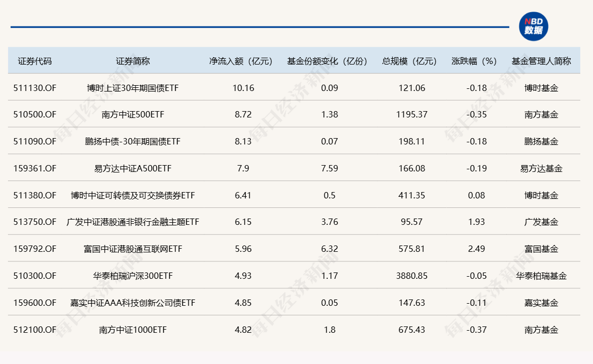Image resolution: width=593 pixels, height=364 pixels.
Task: Click manager name 富国基金
Action: tap(541, 249)
